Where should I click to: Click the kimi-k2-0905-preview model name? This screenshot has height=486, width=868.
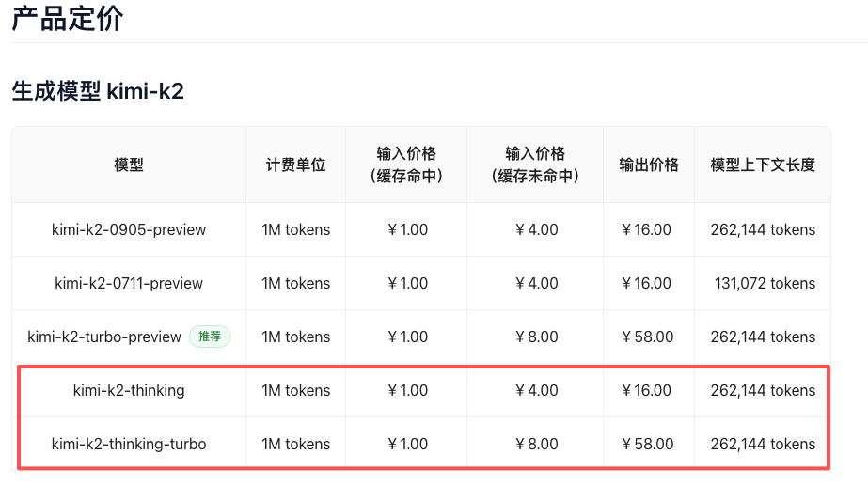point(129,229)
